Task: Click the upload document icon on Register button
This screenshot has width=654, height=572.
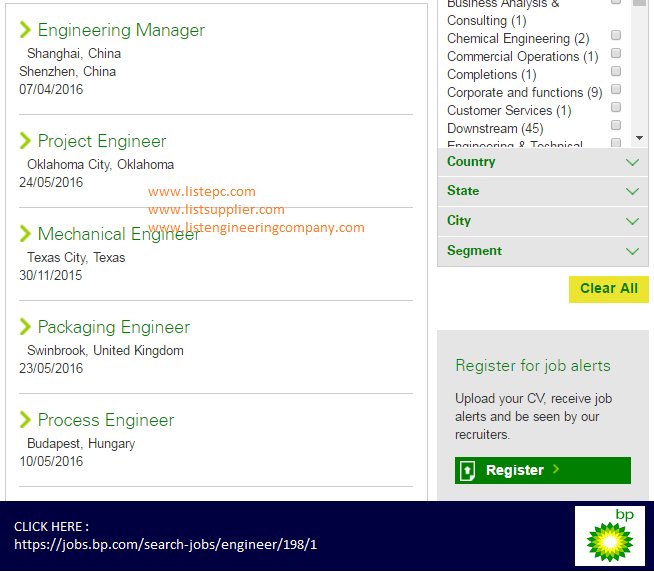Action: (x=468, y=471)
